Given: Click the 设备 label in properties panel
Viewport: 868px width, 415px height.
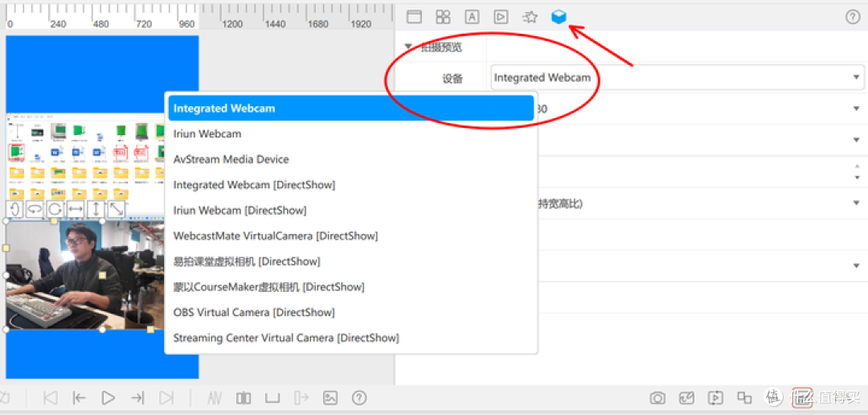Looking at the screenshot, I should [452, 79].
